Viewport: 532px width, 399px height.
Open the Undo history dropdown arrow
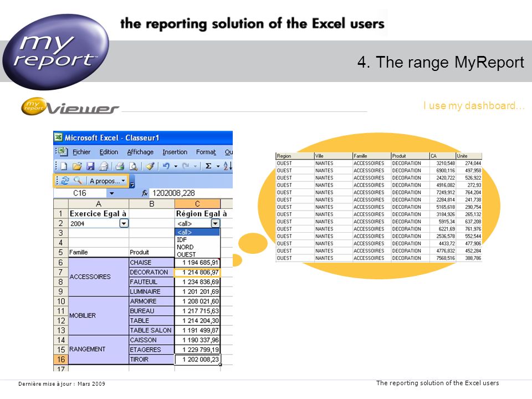[176, 166]
